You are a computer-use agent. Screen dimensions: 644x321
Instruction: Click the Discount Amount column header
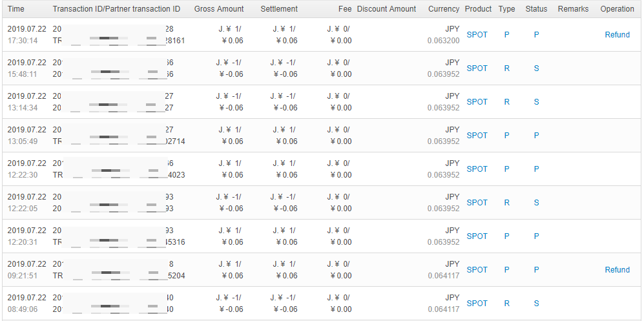tap(386, 9)
